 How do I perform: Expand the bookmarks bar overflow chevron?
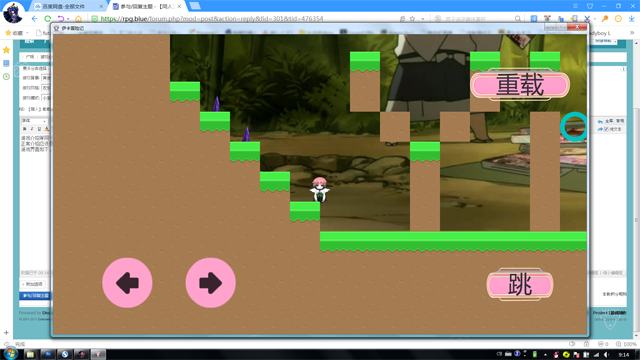pyautogui.click(x=632, y=33)
